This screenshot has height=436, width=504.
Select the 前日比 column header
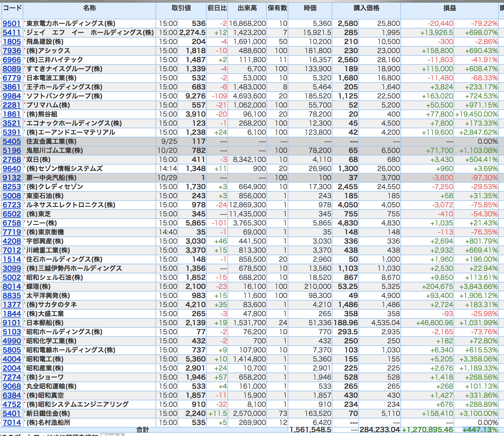(217, 8)
